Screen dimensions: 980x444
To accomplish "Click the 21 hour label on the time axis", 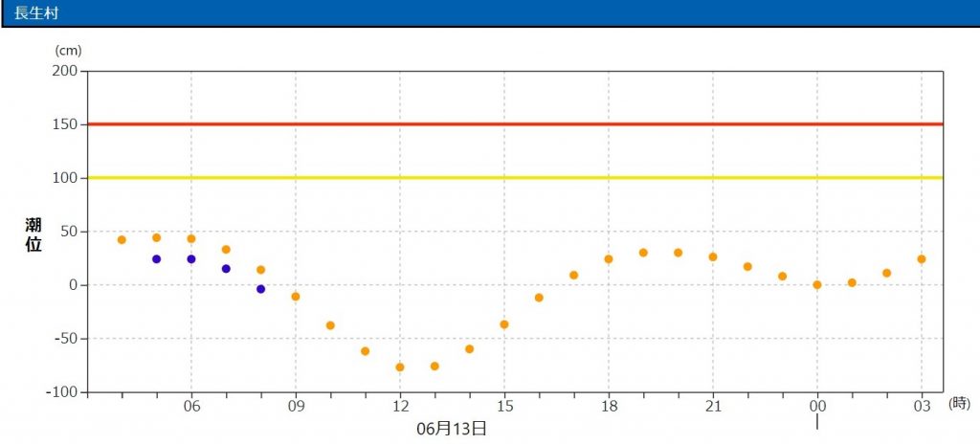I will coord(713,407).
